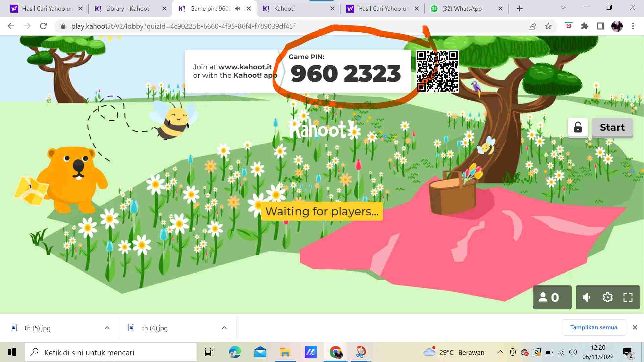Go back to previous page
This screenshot has width=644, height=362.
coord(11,26)
